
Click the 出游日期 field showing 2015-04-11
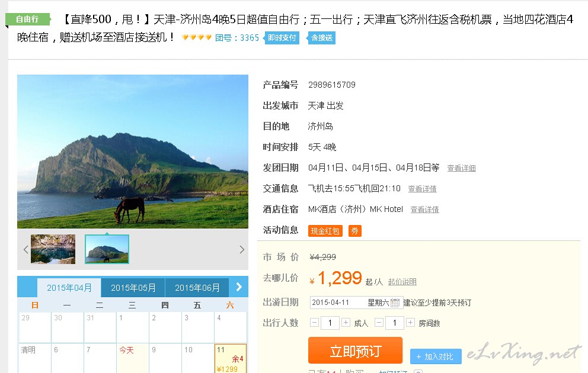coord(356,303)
